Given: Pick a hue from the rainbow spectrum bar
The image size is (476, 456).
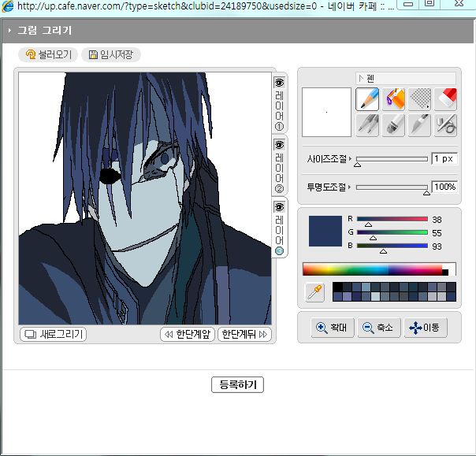Looking at the screenshot, I should (373, 269).
